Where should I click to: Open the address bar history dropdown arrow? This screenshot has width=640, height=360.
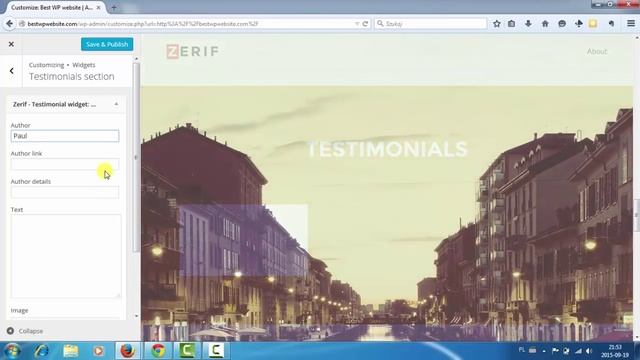coord(357,24)
